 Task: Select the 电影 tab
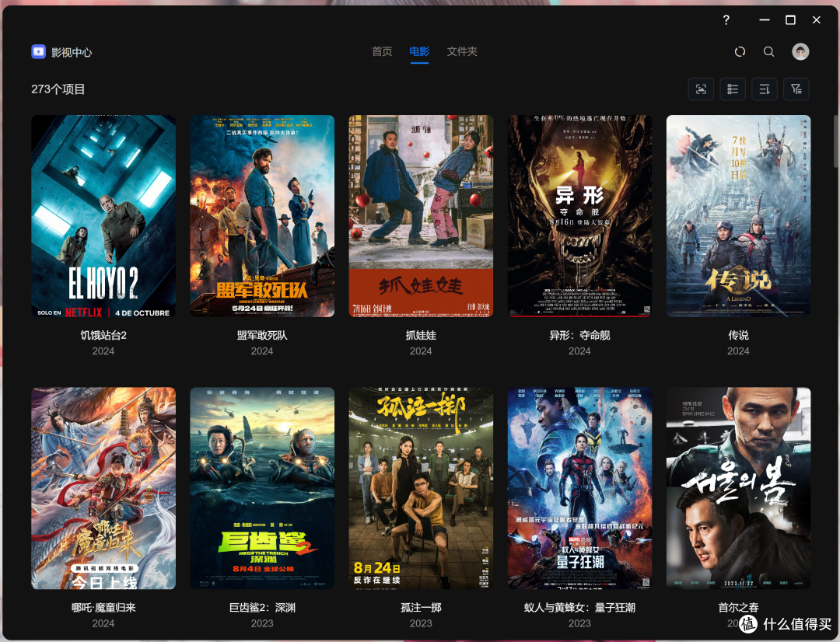click(x=419, y=51)
